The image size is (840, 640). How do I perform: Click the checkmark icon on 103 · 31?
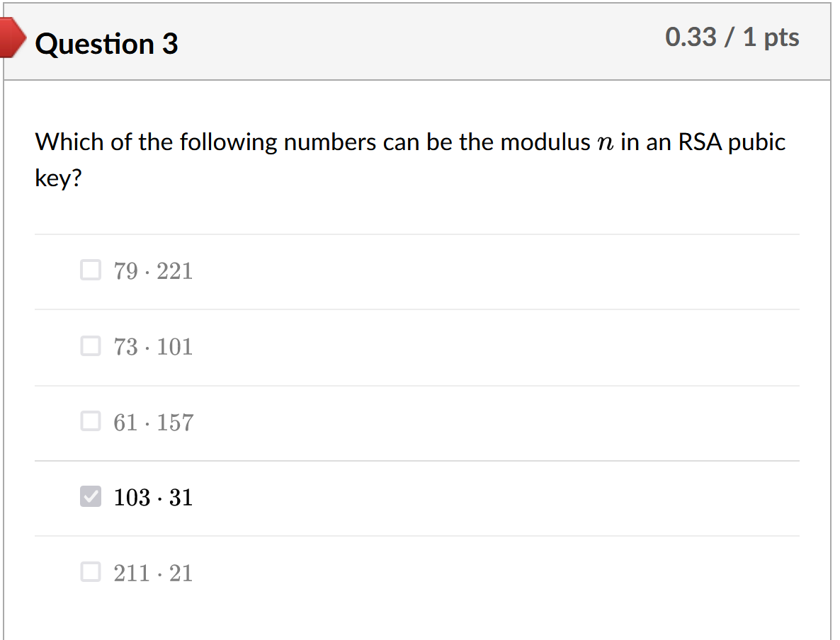[x=91, y=496]
